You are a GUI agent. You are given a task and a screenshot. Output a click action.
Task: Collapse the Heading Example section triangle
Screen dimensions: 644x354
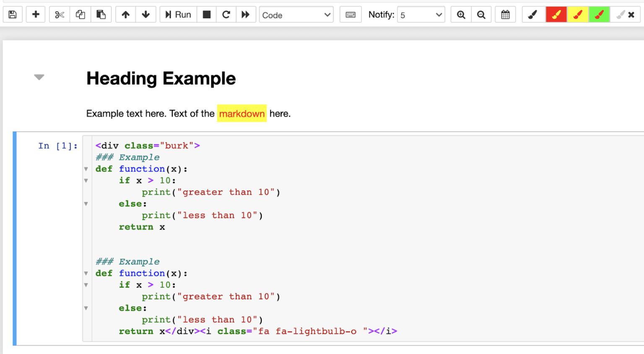(x=39, y=77)
